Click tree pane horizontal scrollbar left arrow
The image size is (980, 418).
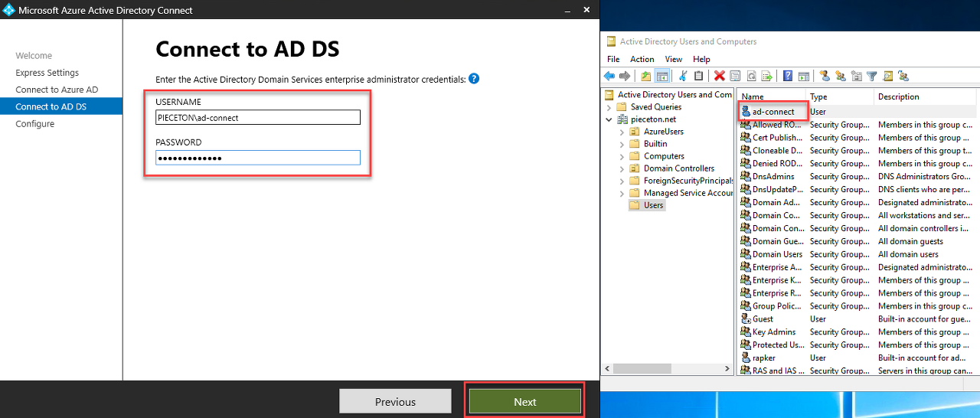click(609, 369)
